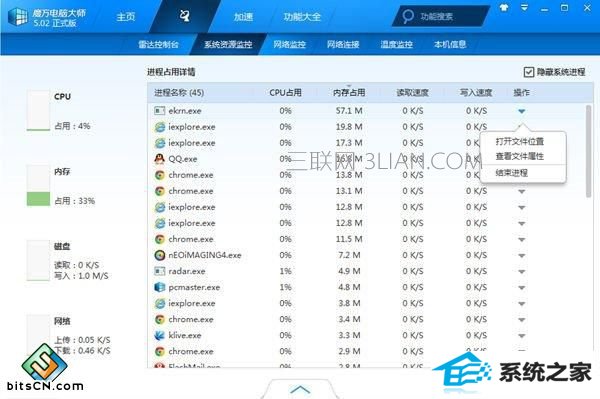Screen dimensions: 600x399
Task: Go to the 主页 tab
Action: coord(126,17)
